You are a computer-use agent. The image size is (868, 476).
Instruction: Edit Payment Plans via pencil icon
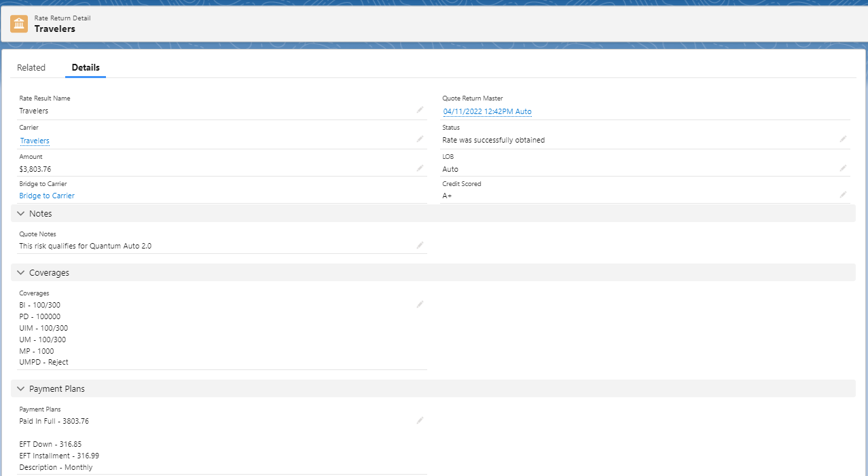[420, 420]
